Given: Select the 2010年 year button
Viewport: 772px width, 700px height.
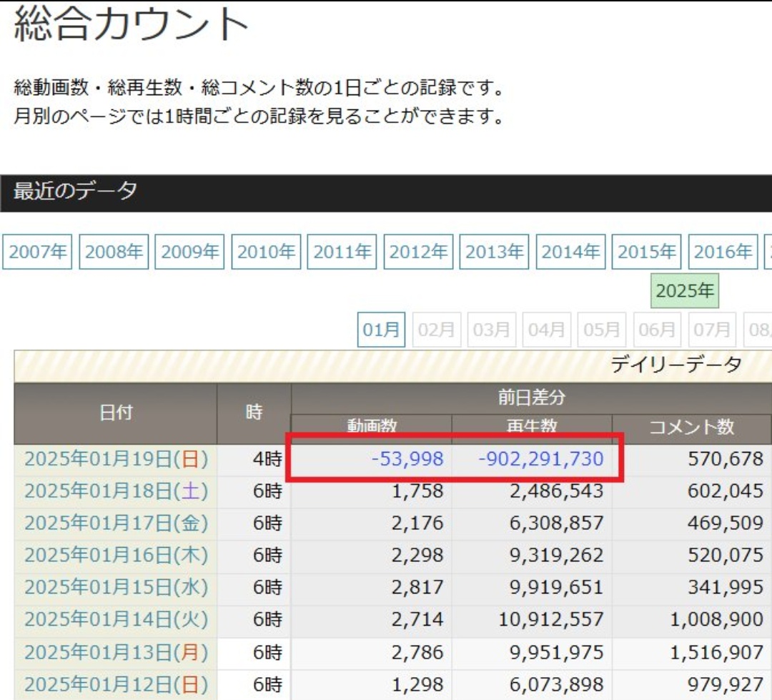Looking at the screenshot, I should (x=266, y=252).
